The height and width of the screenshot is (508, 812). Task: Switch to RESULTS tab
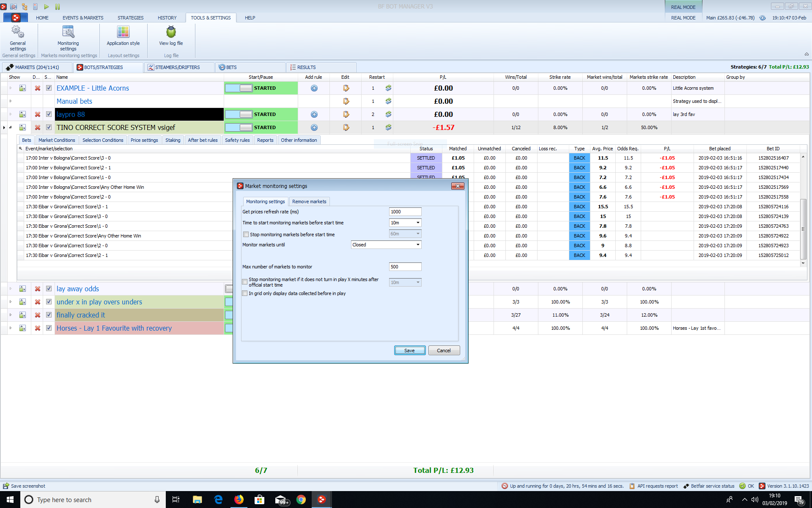click(x=321, y=67)
